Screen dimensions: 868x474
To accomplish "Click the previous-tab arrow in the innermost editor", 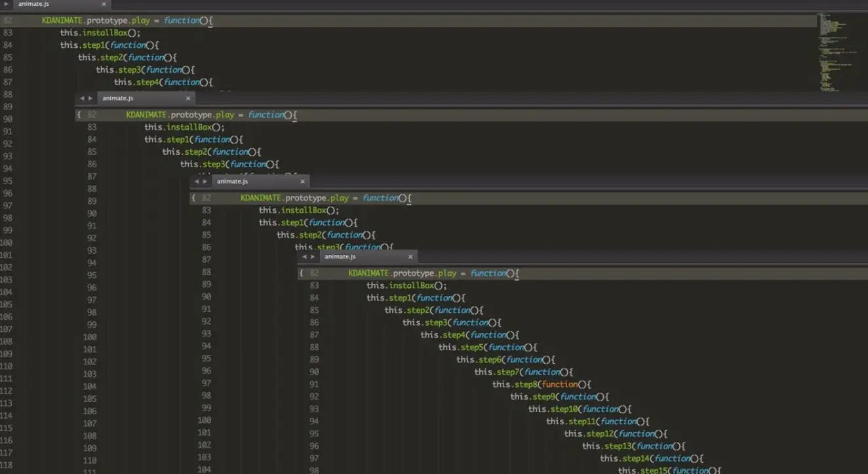I will 304,257.
